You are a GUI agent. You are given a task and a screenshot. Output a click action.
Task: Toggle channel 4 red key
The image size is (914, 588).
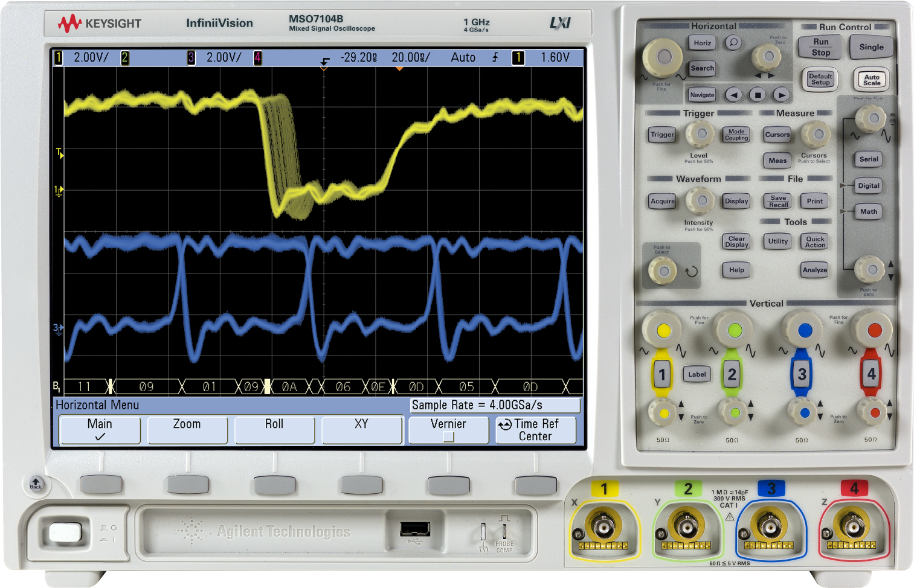click(871, 374)
